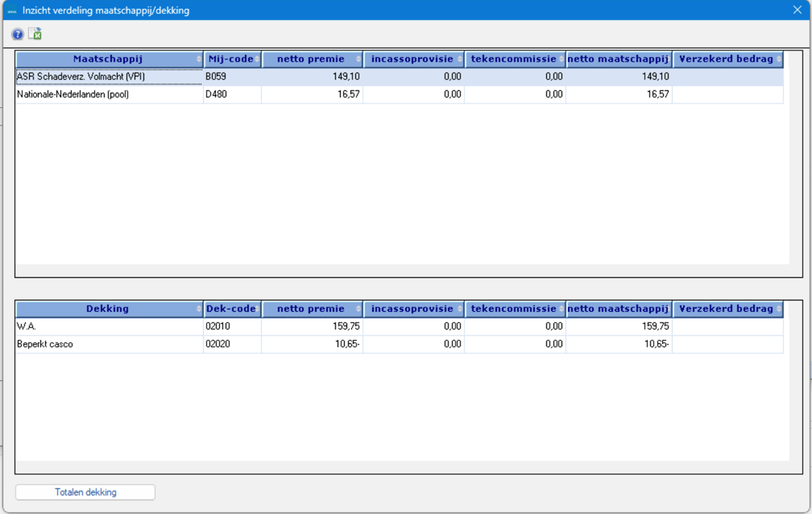Close the Inzicht verdeling dialog
Screen dimensions: 812x514
tap(797, 9)
